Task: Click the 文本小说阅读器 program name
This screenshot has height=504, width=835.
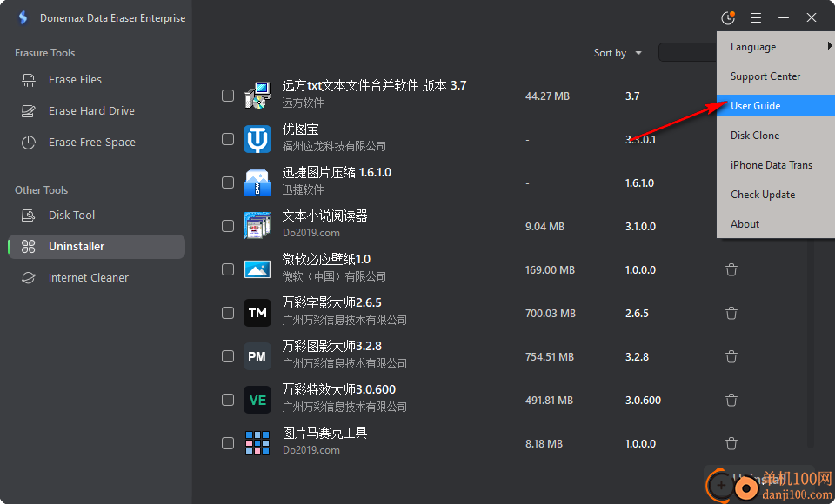Action: coord(324,216)
